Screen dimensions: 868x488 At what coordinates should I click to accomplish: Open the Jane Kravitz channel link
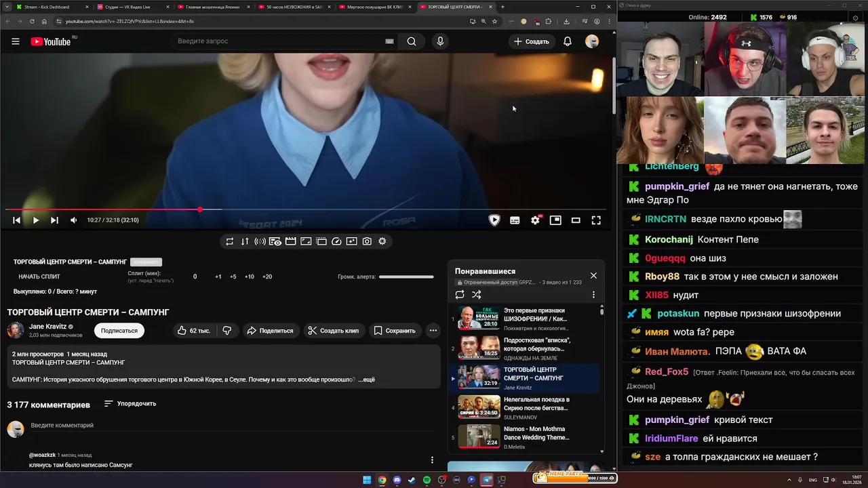pos(47,327)
